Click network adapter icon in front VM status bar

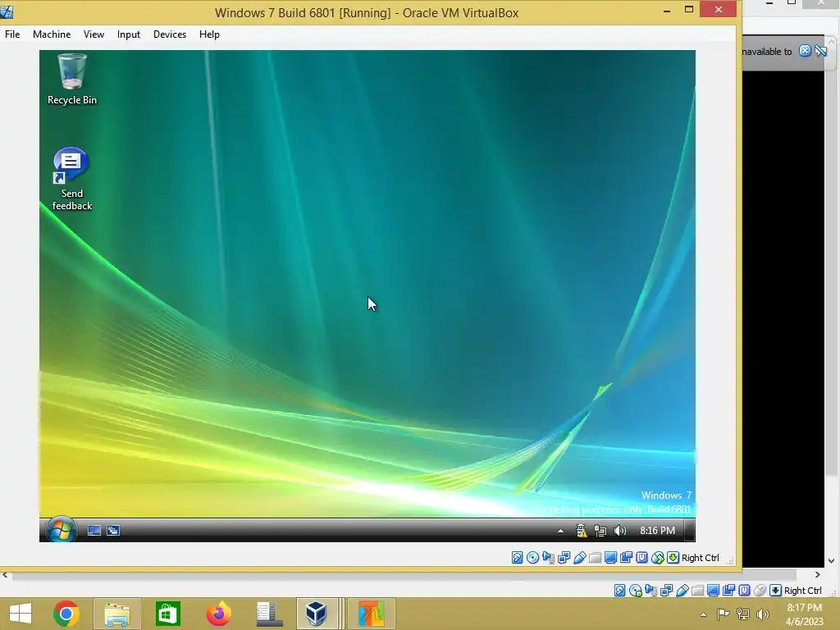(564, 558)
